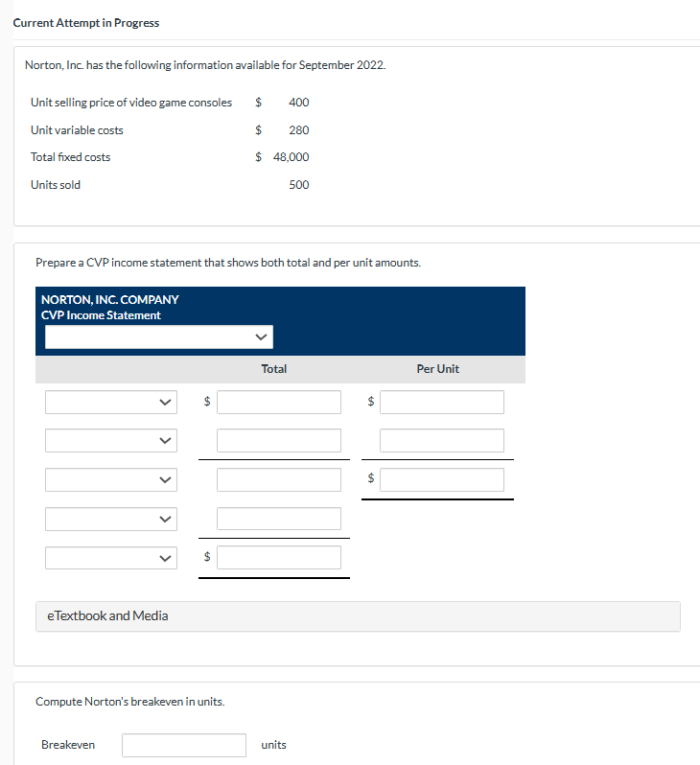Click fourth row Total amount field
Image resolution: width=700 pixels, height=765 pixels.
point(279,519)
